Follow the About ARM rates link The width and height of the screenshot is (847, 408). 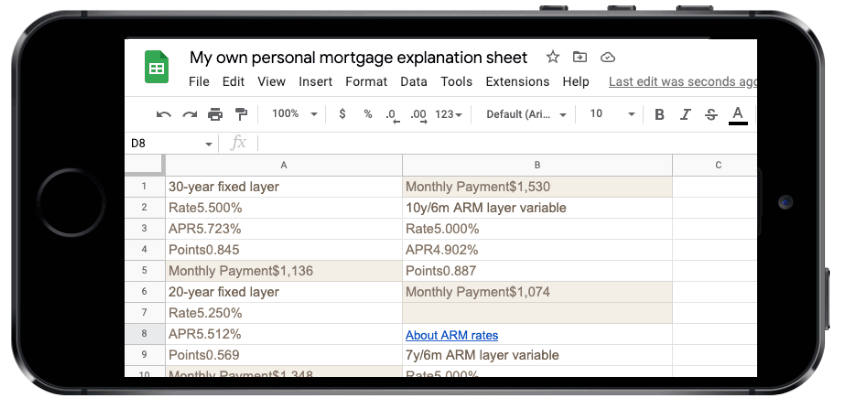452,335
